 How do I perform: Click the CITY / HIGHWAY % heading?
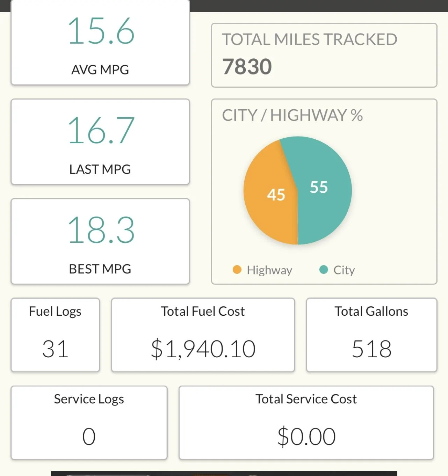[292, 115]
